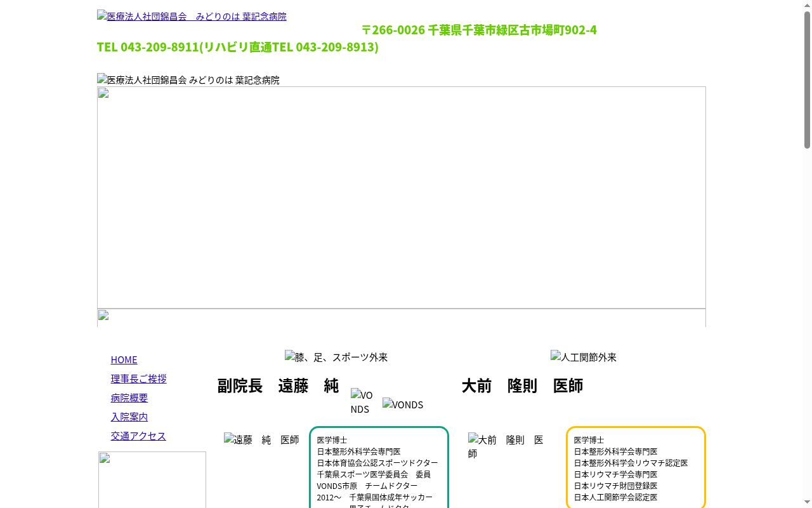The height and width of the screenshot is (508, 812).
Task: Select the heading 大前 隆則 医師
Action: point(522,385)
